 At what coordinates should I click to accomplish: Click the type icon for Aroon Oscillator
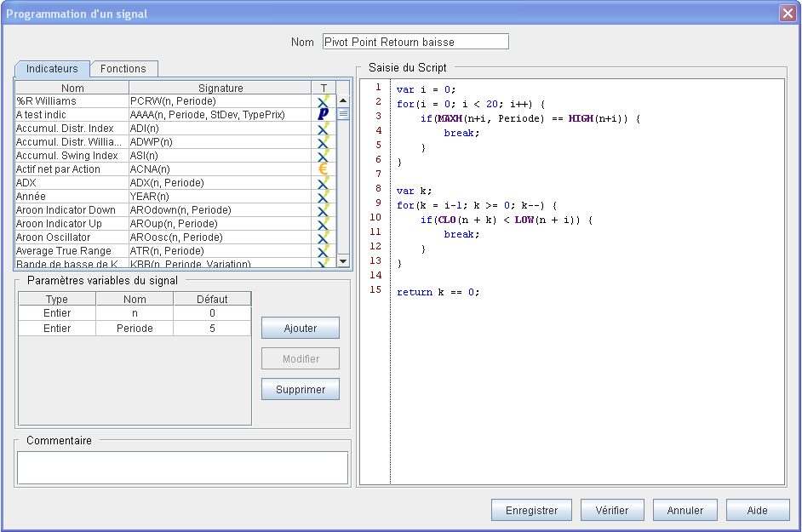pos(323,237)
